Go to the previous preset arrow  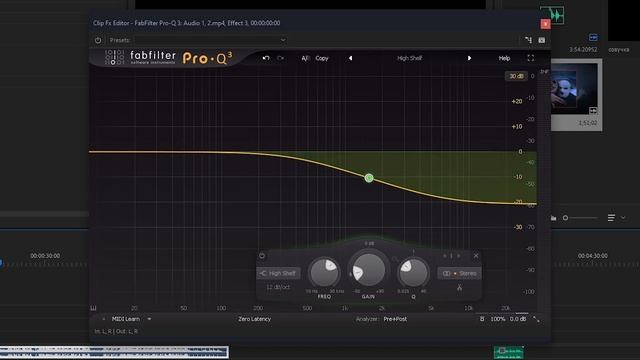350,58
